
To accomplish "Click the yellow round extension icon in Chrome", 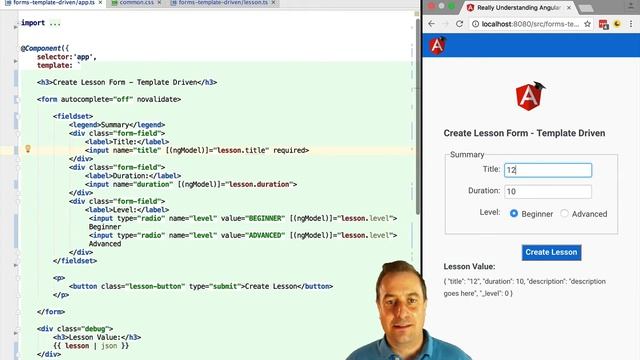I will coord(617,24).
